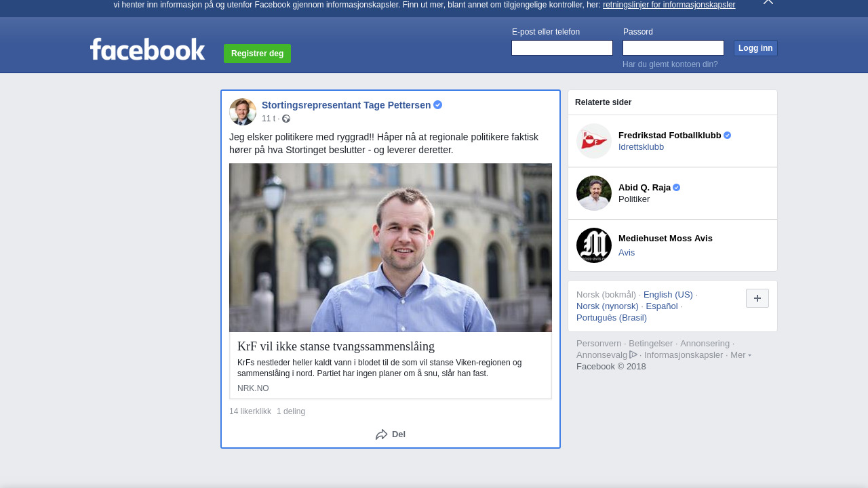Viewport: 868px width, 488px height.
Task: Click plus button for more languages
Action: click(757, 298)
